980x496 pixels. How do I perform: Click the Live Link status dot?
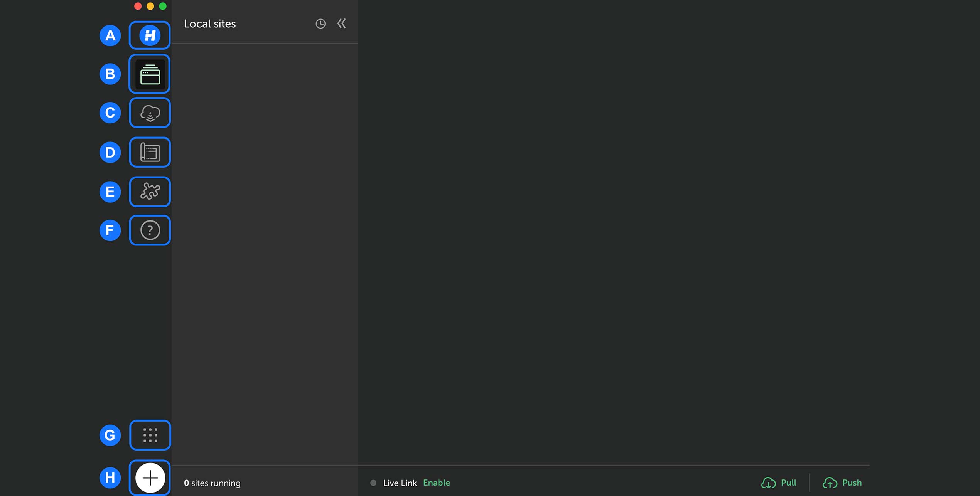tap(373, 483)
